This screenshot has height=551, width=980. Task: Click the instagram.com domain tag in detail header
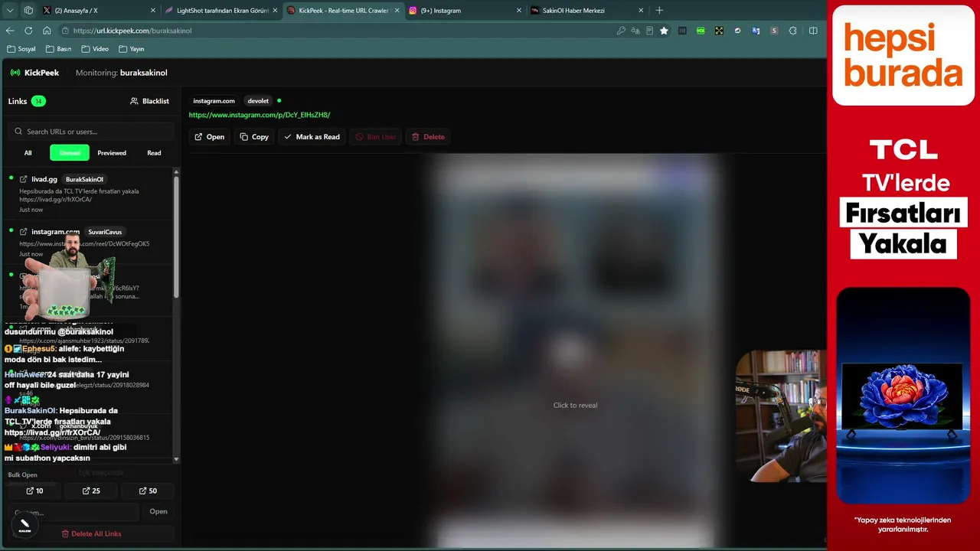click(214, 101)
